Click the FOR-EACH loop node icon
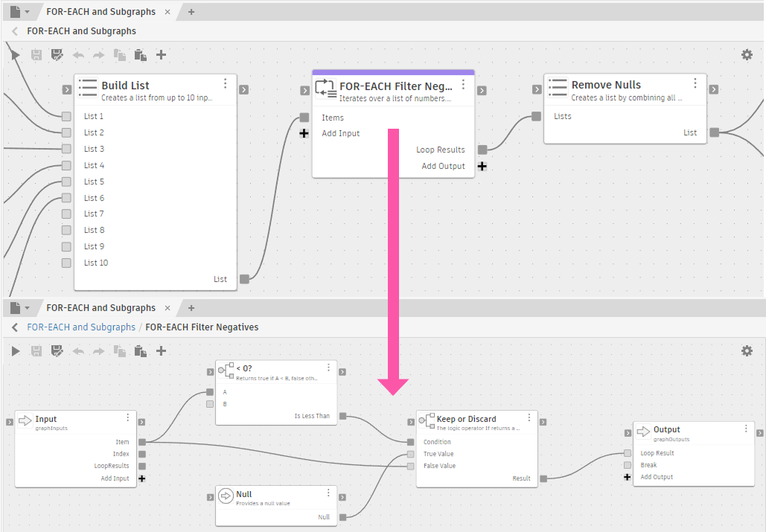This screenshot has height=532, width=766. point(325,89)
